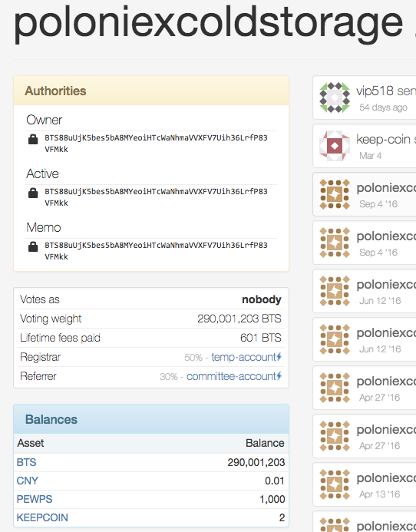Click vip518's green diamond identicon avatar

coord(335,97)
